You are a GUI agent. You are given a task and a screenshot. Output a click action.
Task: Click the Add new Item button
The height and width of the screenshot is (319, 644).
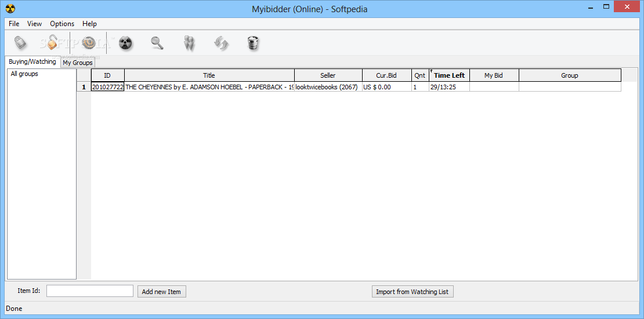point(161,292)
